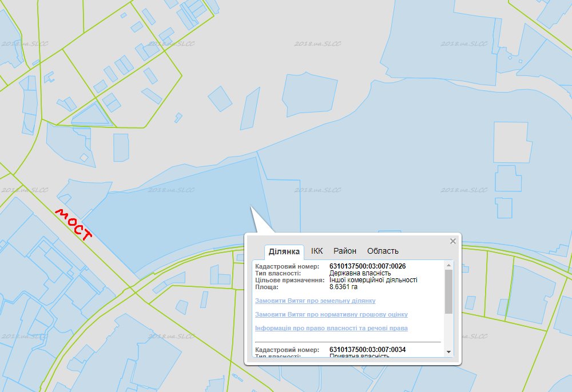Select cadastral number 6310137500:03:007:0026
572x392 pixels.
(x=367, y=266)
